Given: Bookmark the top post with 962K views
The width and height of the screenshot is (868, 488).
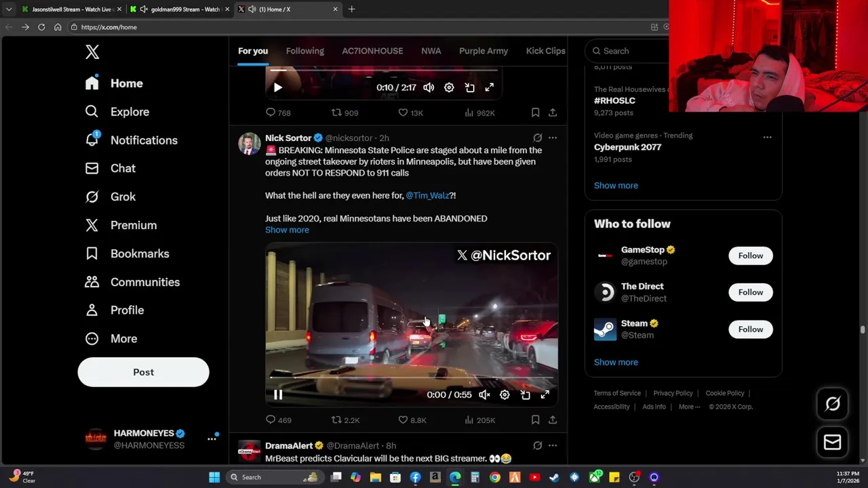Looking at the screenshot, I should pyautogui.click(x=535, y=113).
